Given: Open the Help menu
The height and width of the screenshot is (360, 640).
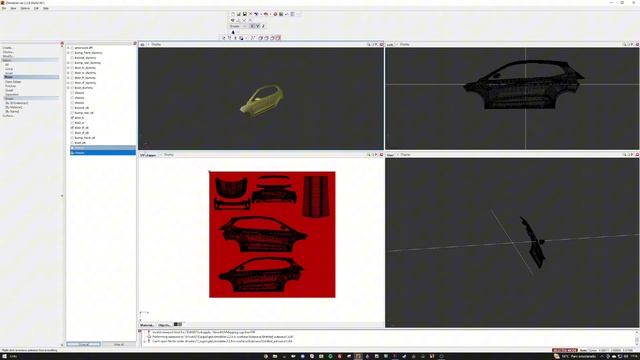Looking at the screenshot, I should pyautogui.click(x=45, y=8).
